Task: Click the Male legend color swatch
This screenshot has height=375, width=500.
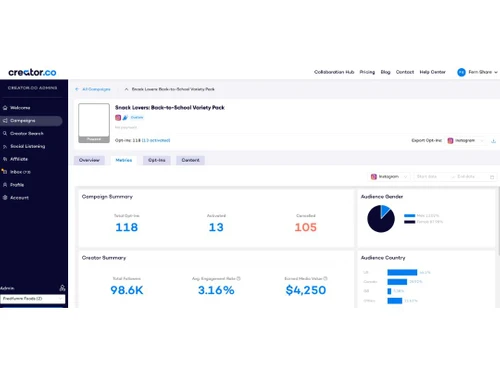Action: coord(410,216)
